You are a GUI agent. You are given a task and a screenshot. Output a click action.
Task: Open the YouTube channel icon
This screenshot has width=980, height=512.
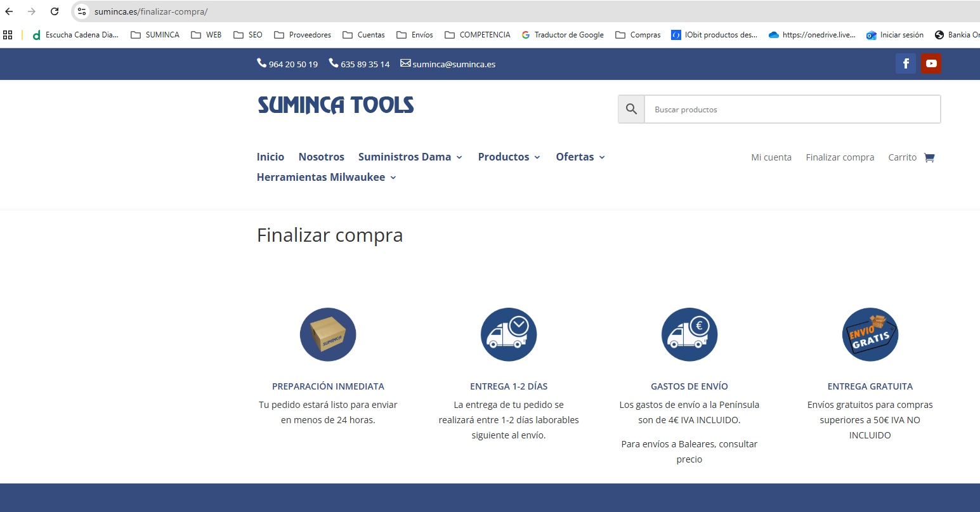pyautogui.click(x=931, y=63)
